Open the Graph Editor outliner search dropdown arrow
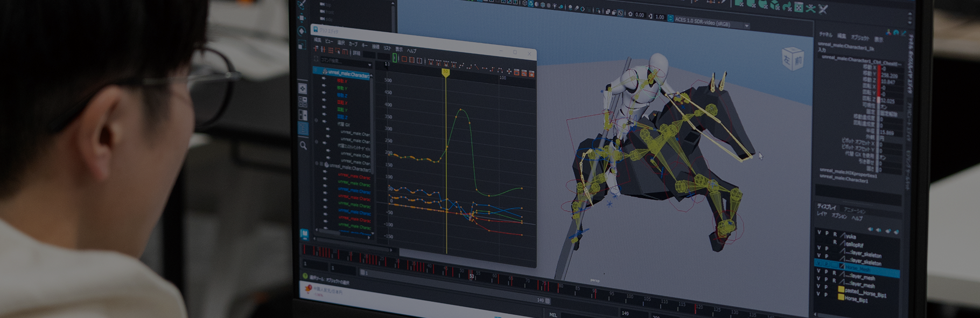This screenshot has width=980, height=318. pyautogui.click(x=369, y=65)
